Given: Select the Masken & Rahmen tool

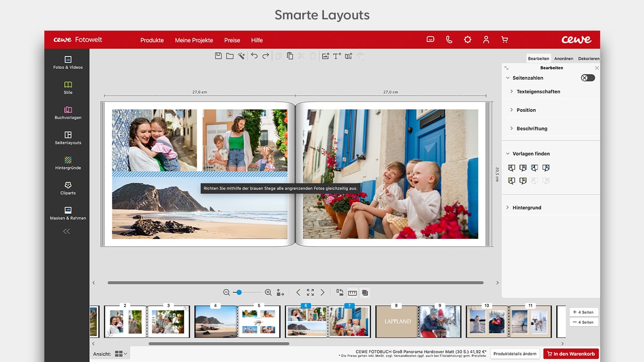Looking at the screenshot, I should 68,213.
